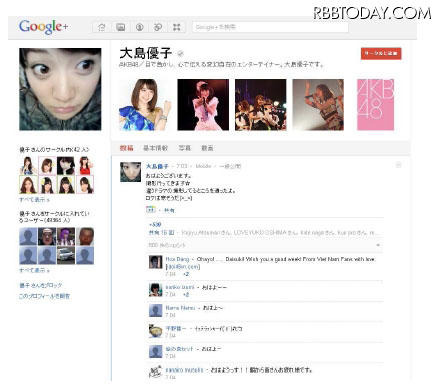The height and width of the screenshot is (390, 437).
Task: Open the Photos icon in the Google+ toolbar
Action: [120, 27]
